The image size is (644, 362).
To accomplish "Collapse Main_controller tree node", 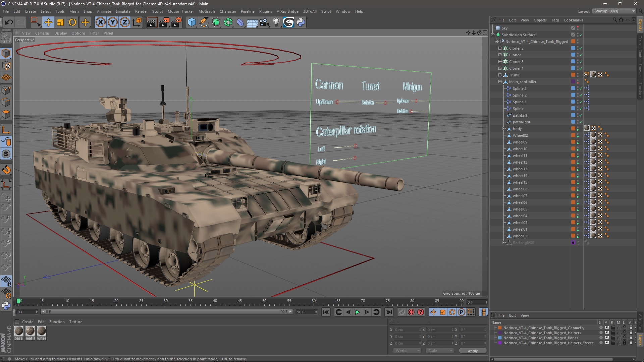I will point(500,82).
